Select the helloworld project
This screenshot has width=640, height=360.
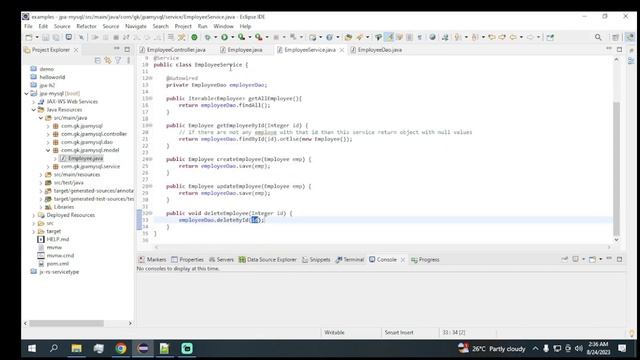(52, 77)
